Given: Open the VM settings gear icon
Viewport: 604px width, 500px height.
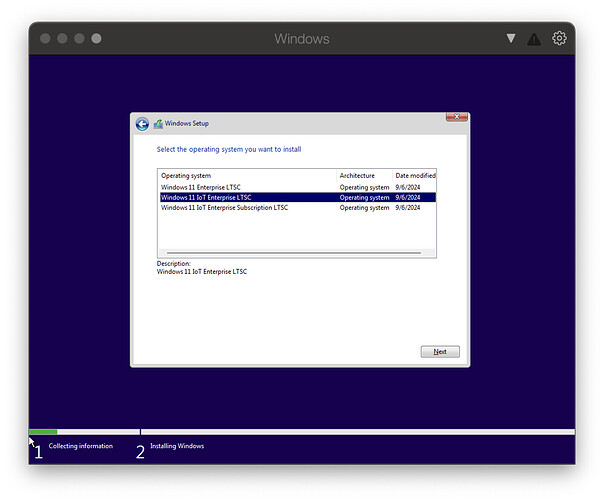Looking at the screenshot, I should click(x=559, y=39).
